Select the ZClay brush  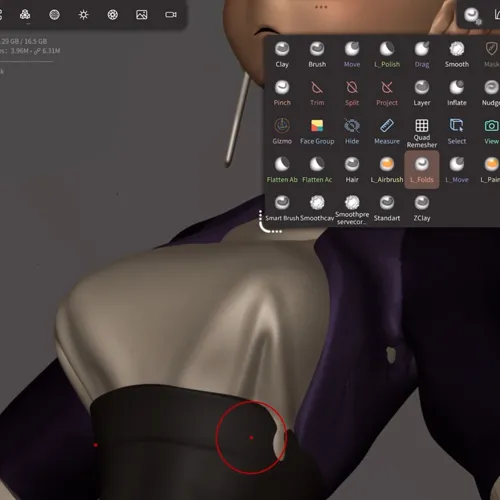click(x=422, y=208)
